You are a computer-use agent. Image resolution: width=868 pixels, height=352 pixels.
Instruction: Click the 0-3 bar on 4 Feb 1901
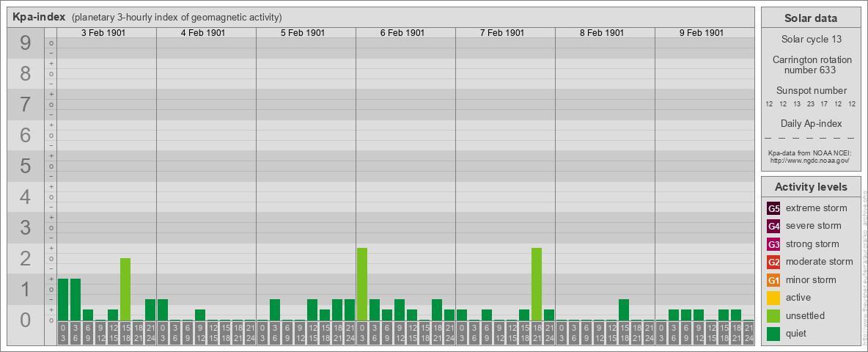click(163, 310)
